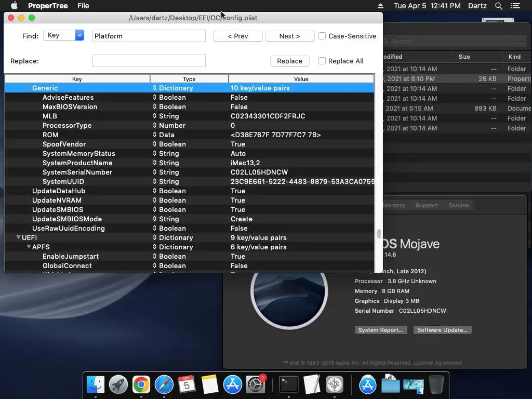The height and width of the screenshot is (399, 532).
Task: Open TextEdit paper-and-pen icon in dock
Action: point(312,385)
